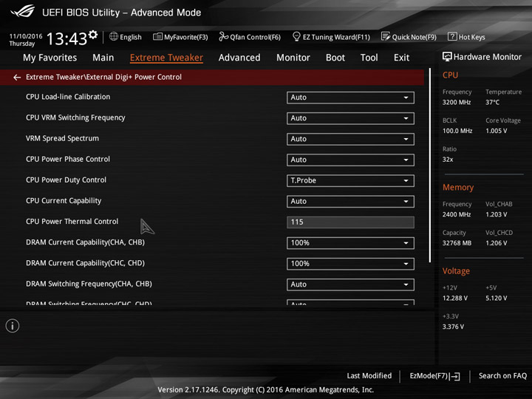The image size is (532, 399).
Task: Open Quick Note(F9)
Action: tap(409, 37)
